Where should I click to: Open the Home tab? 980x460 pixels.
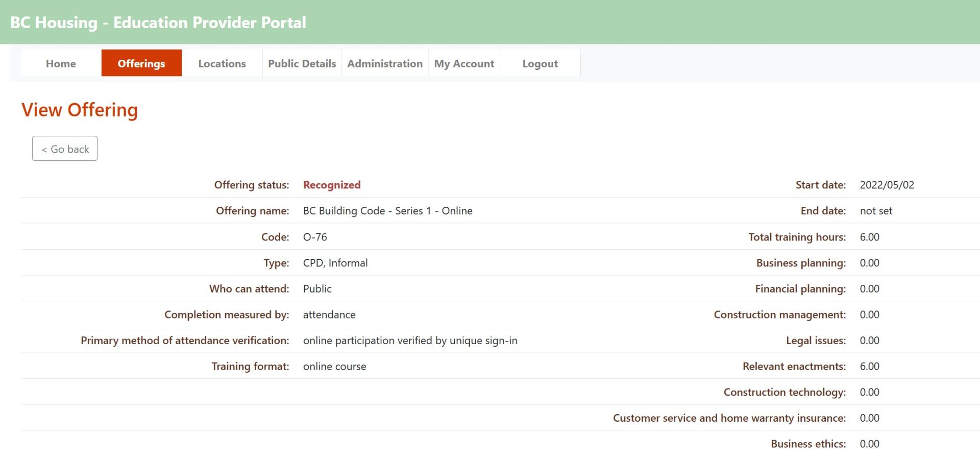pos(61,63)
